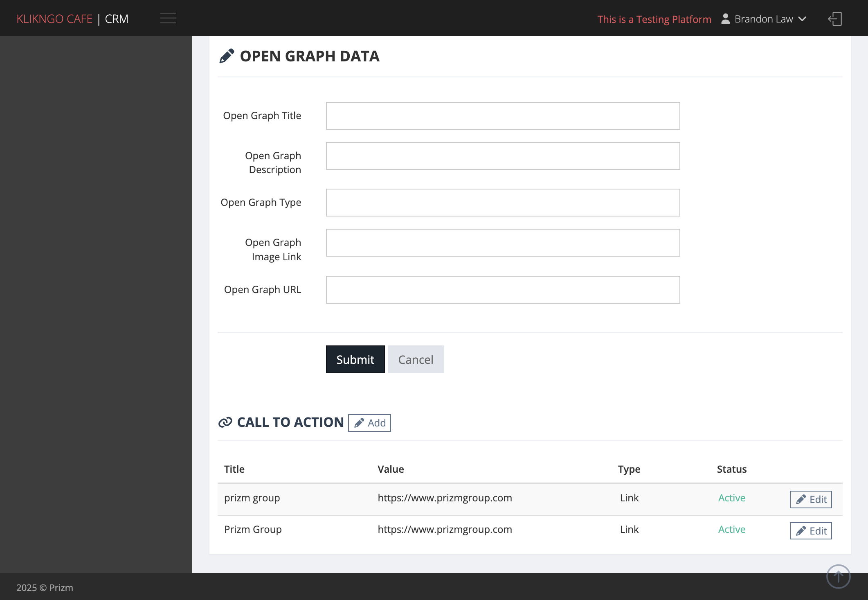
Task: Click the CRM label in the header
Action: coord(117,19)
